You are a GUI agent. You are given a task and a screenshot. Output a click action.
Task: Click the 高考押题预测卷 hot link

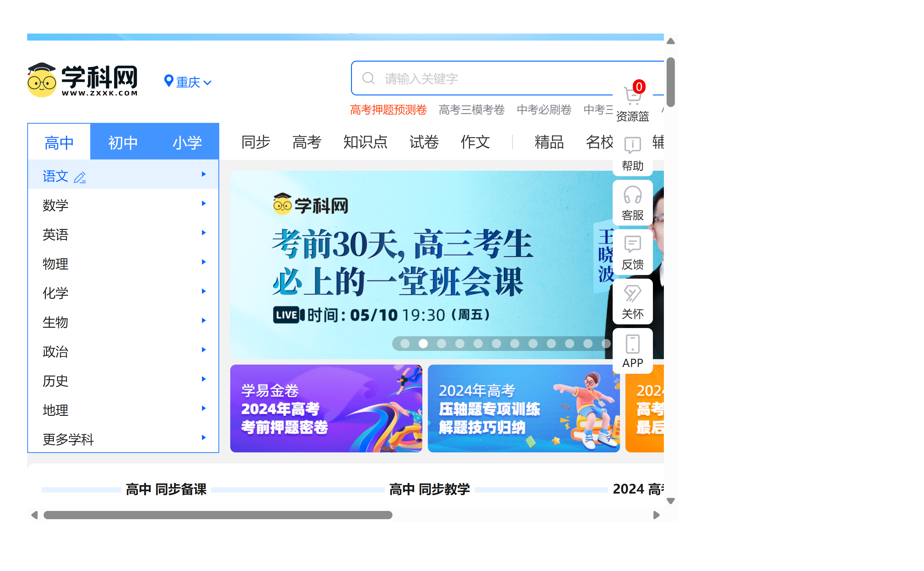pos(388,110)
